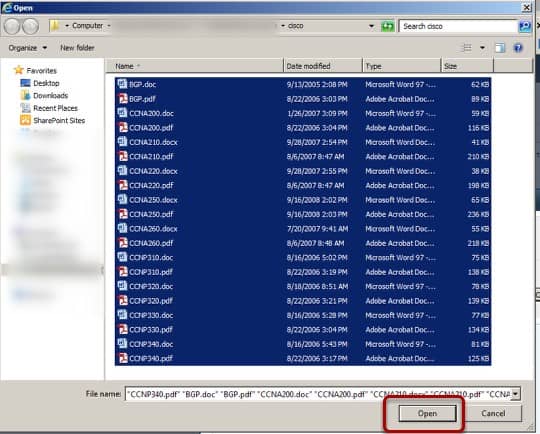
Task: Click the CCNA210.docx file icon
Action: [122, 142]
